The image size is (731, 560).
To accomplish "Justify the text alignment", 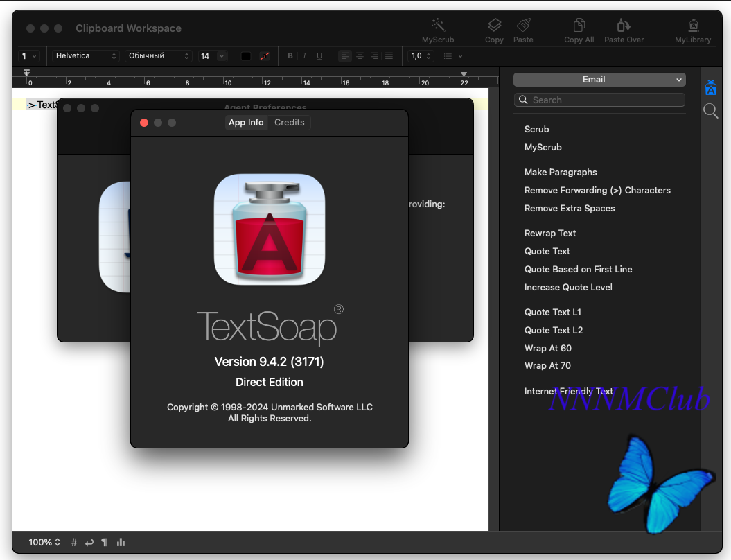I will pyautogui.click(x=389, y=56).
